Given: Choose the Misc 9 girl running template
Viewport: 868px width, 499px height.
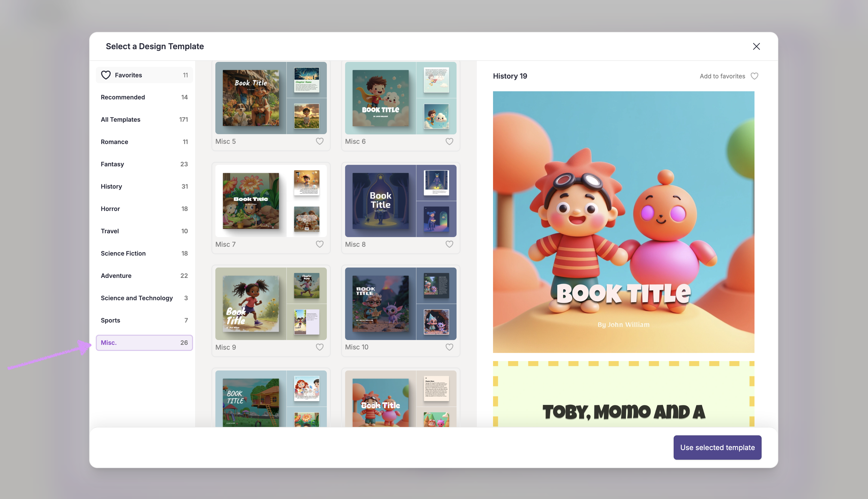Looking at the screenshot, I should coord(271,304).
